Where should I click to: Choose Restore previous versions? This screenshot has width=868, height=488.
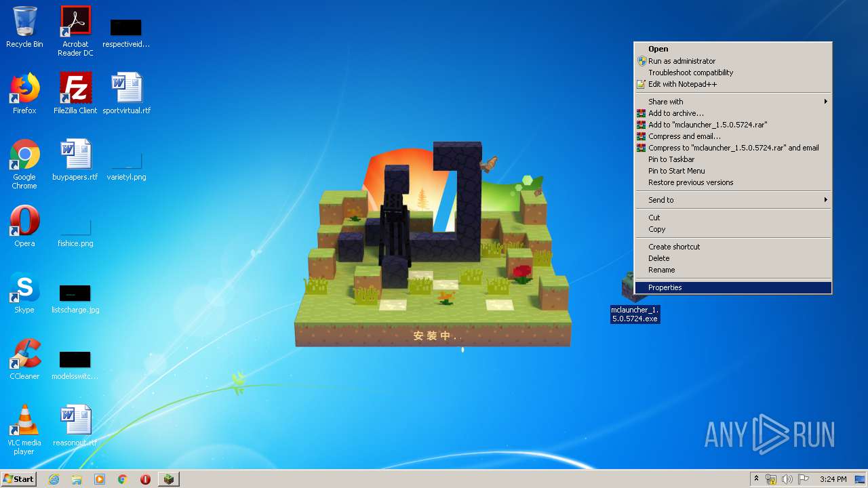click(x=732, y=182)
